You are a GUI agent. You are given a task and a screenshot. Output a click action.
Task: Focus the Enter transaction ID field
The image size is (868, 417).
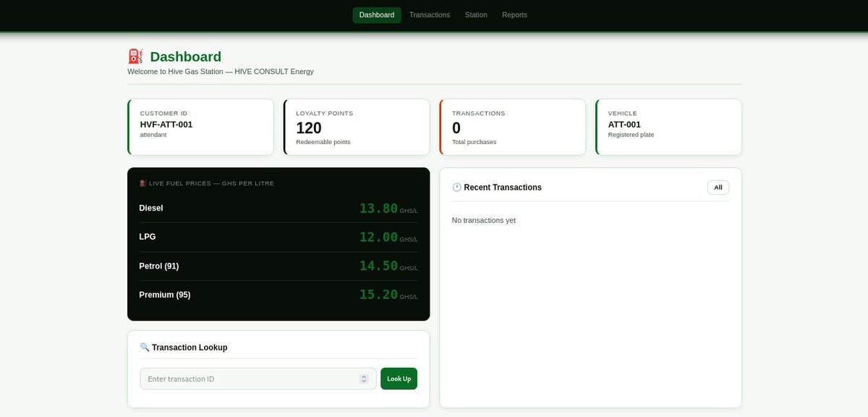pyautogui.click(x=258, y=379)
